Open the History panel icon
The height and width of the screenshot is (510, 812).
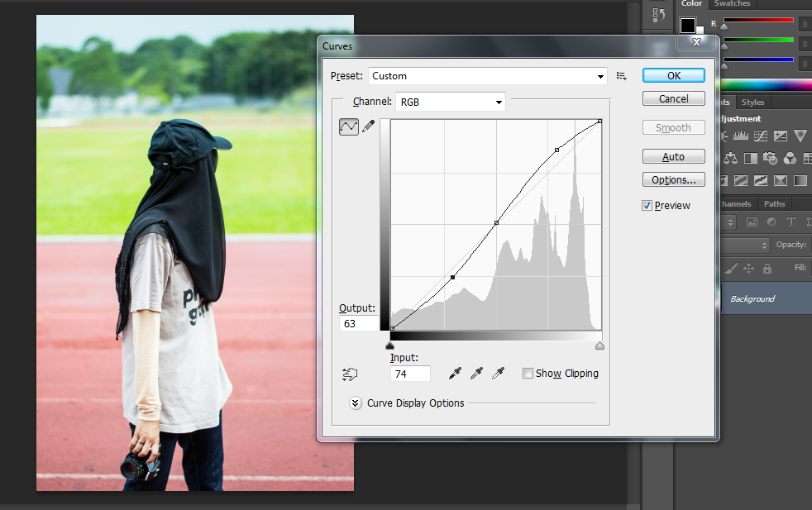click(658, 15)
